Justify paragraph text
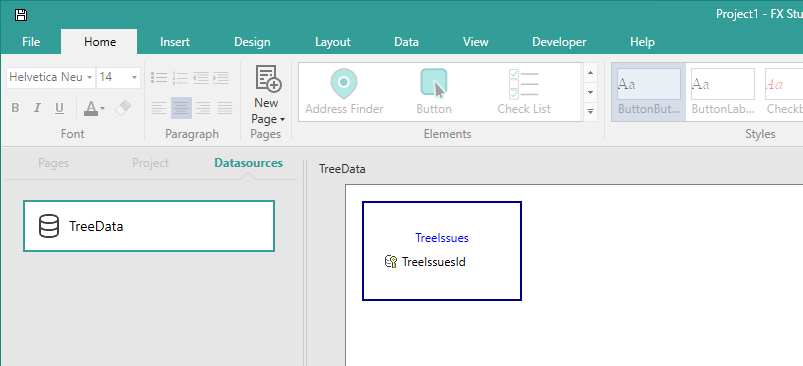The height and width of the screenshot is (366, 803). (225, 108)
